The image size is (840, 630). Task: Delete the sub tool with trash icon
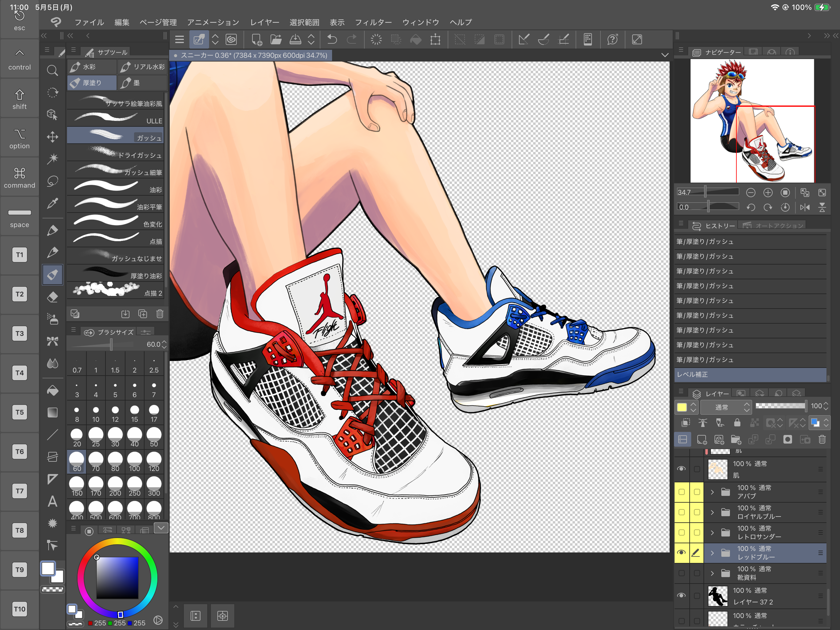coord(160,313)
